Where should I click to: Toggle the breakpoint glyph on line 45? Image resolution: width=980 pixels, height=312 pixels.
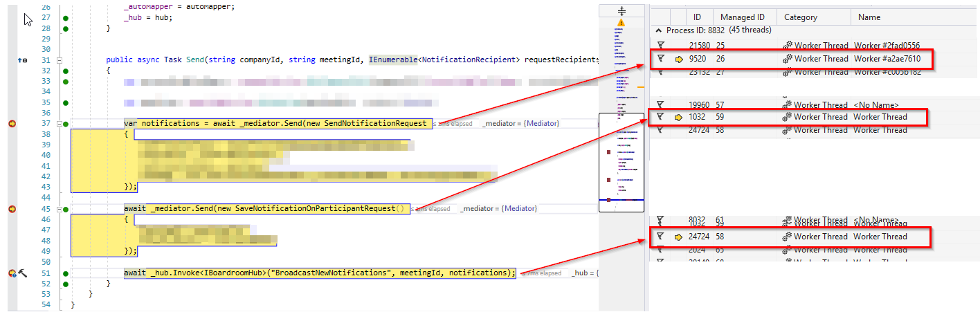tap(12, 209)
